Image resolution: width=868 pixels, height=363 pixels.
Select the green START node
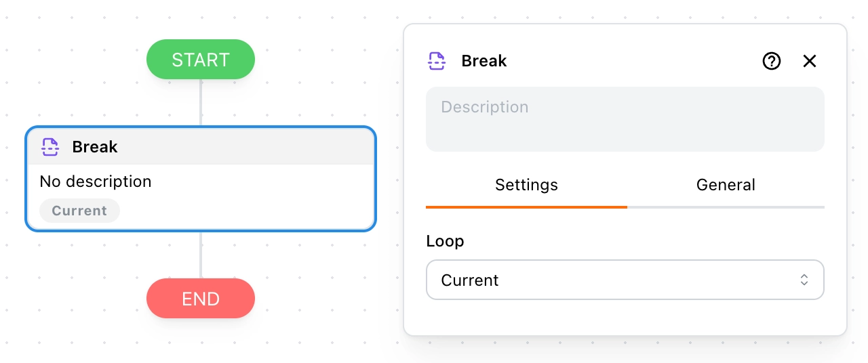pos(201,60)
